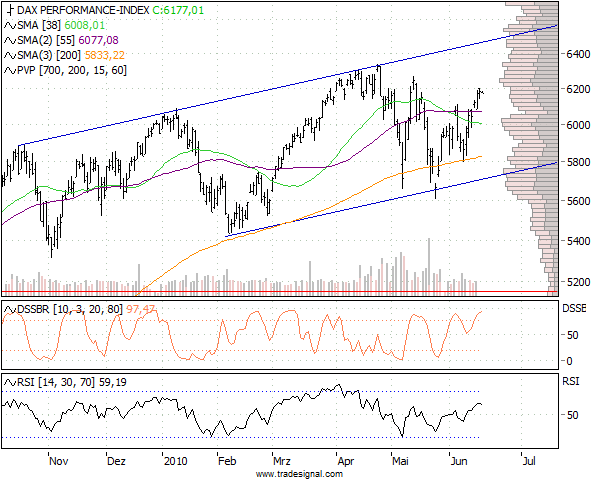The width and height of the screenshot is (600, 480).
Task: Click the line icon next to SMA [38]
Action: point(10,24)
